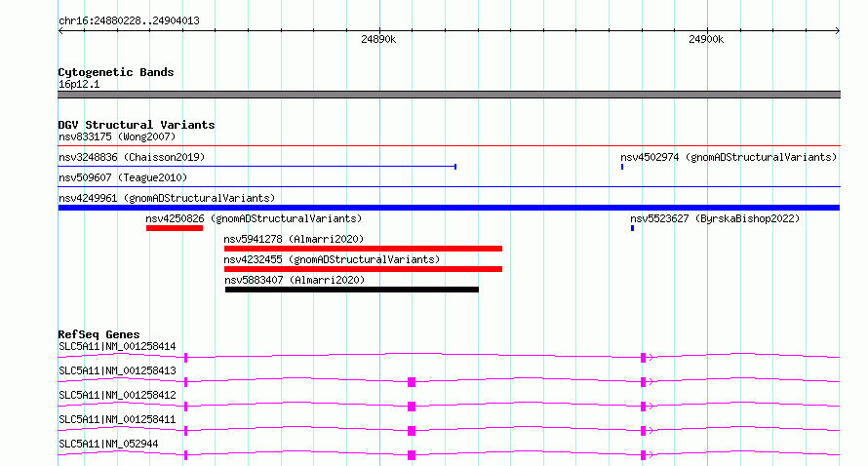Click the first narrow exon of NM_001258411
Screen dimensions: 868x466
tap(186, 431)
